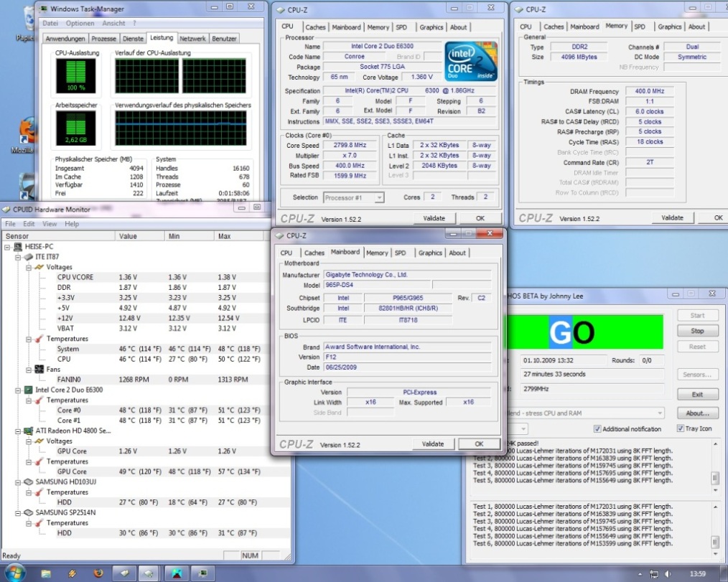Click the HEISE-PC computer icon in Hardware Monitor

18,246
